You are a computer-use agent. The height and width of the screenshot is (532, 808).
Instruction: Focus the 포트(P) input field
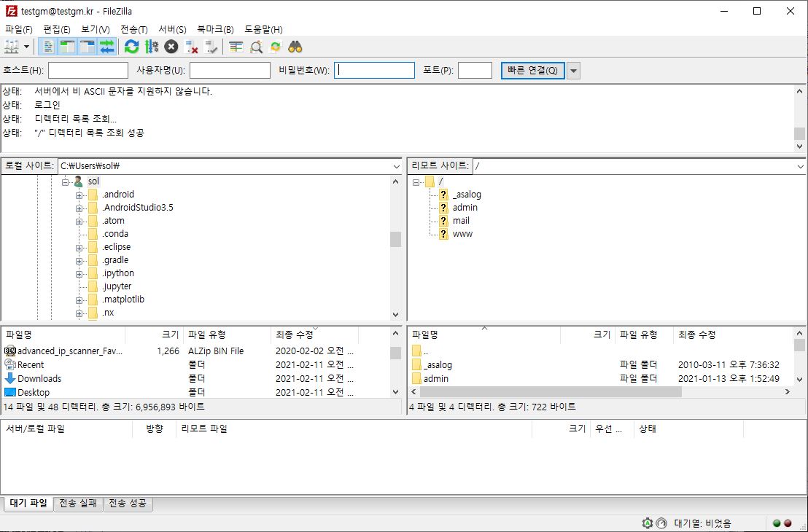tap(475, 71)
